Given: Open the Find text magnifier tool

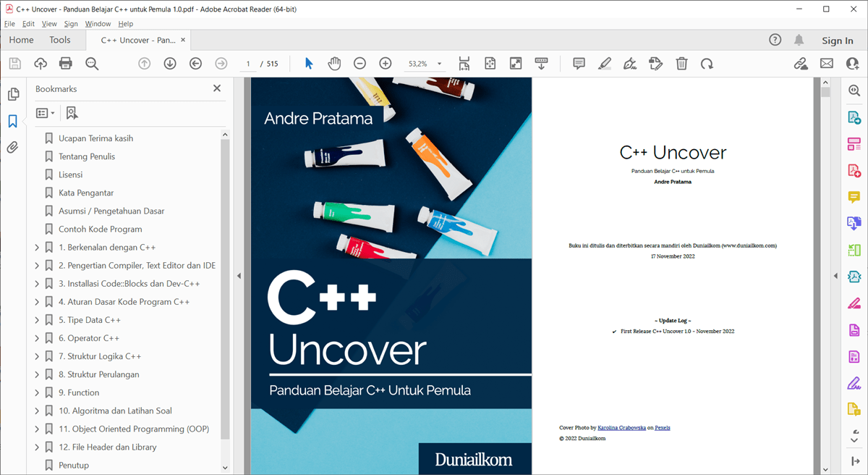Looking at the screenshot, I should pos(92,64).
